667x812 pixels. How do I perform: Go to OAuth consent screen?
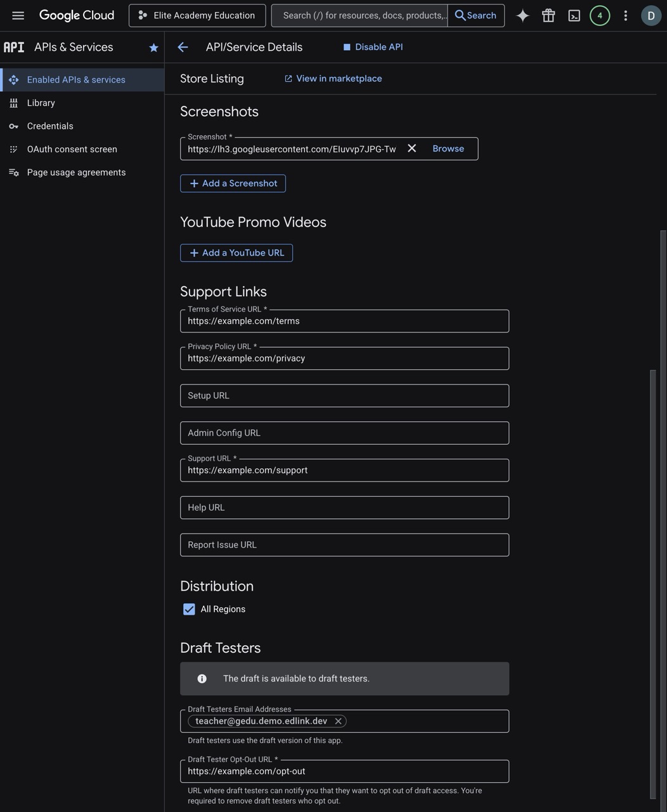[72, 149]
